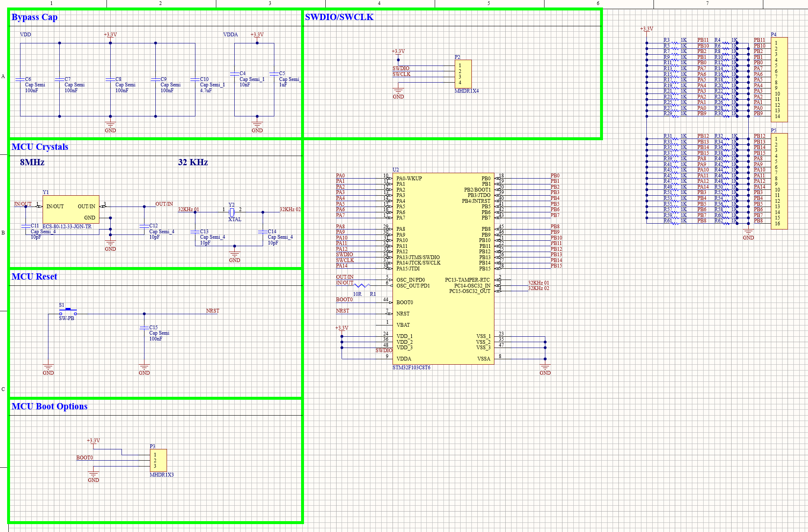Click the 'PA0-WKUP' pin name on U2
This screenshot has width=808, height=532.
(409, 179)
